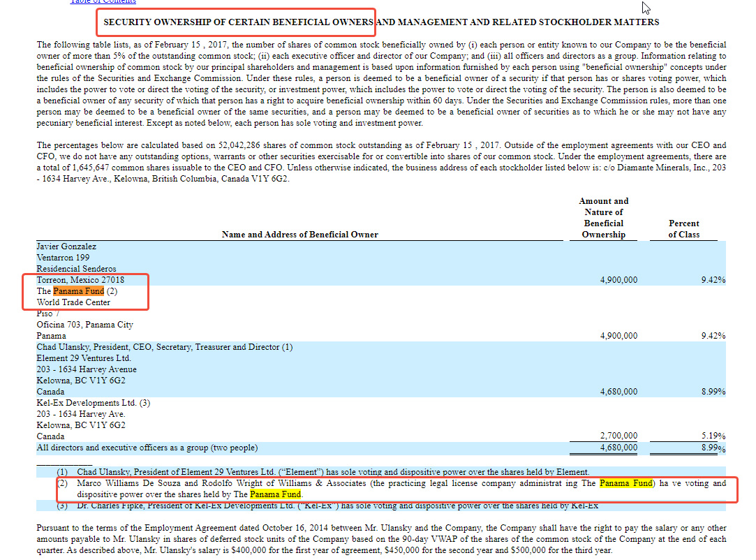
Task: Click 8.99% in Chad Ulansky's Canada row
Action: [x=713, y=392]
